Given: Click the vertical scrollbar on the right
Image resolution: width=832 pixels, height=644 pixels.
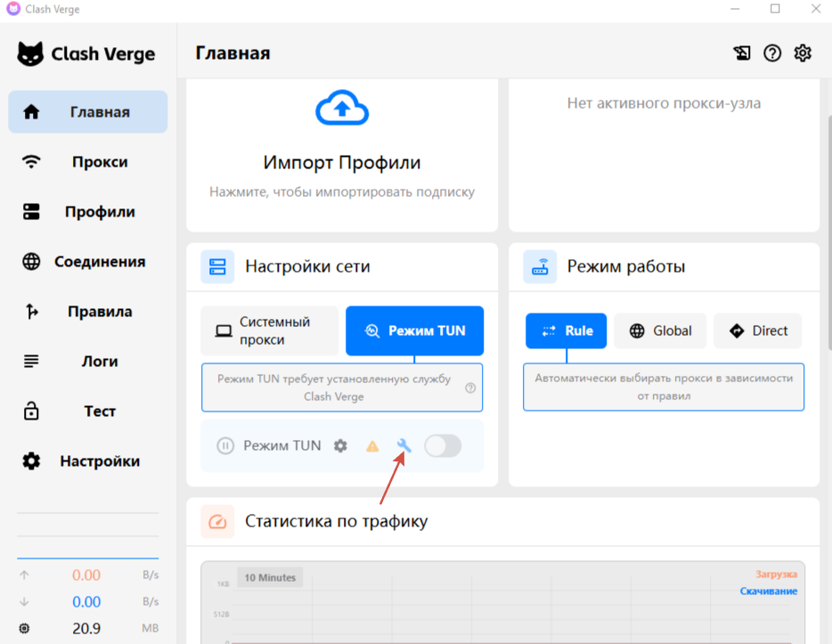Looking at the screenshot, I should coord(828,232).
